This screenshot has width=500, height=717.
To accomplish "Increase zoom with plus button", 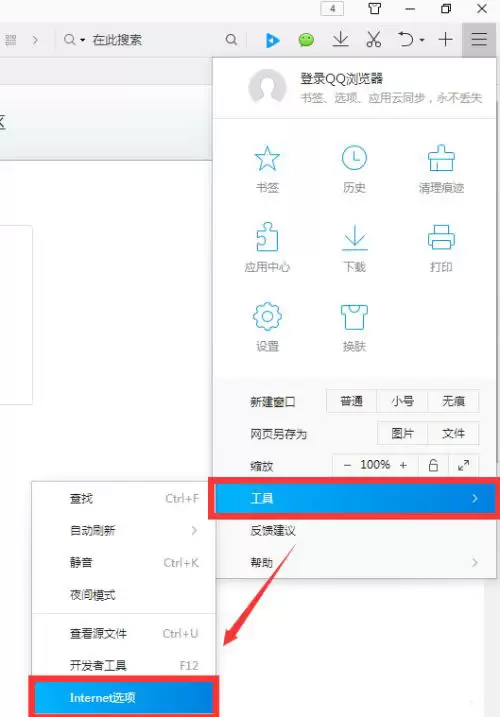I will (x=403, y=465).
